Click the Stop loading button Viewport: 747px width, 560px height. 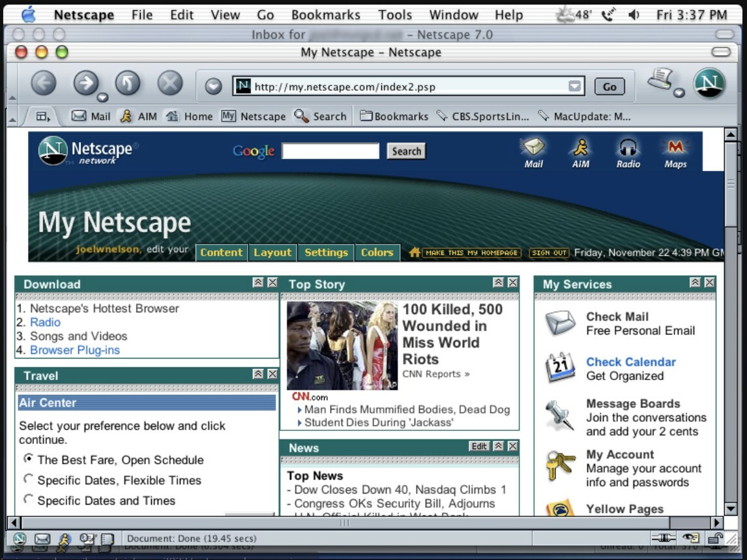[170, 83]
